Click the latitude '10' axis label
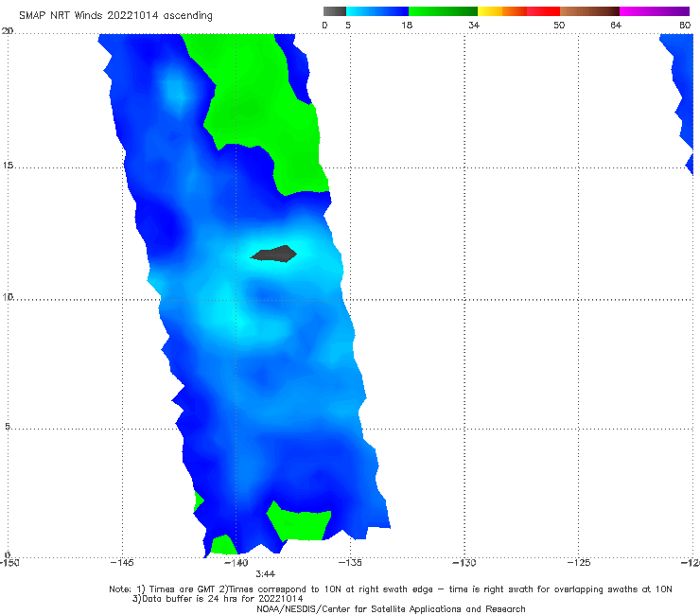This screenshot has width=700, height=615. point(8,297)
